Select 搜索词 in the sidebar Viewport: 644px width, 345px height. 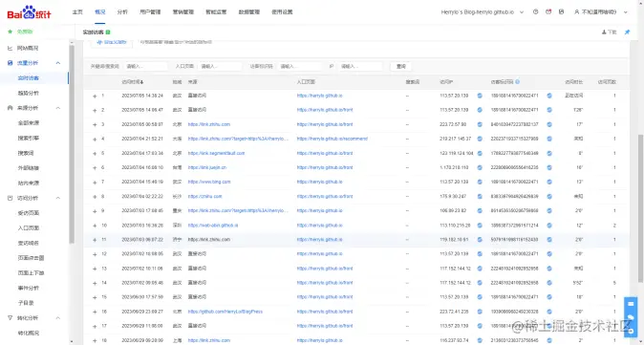click(x=26, y=153)
